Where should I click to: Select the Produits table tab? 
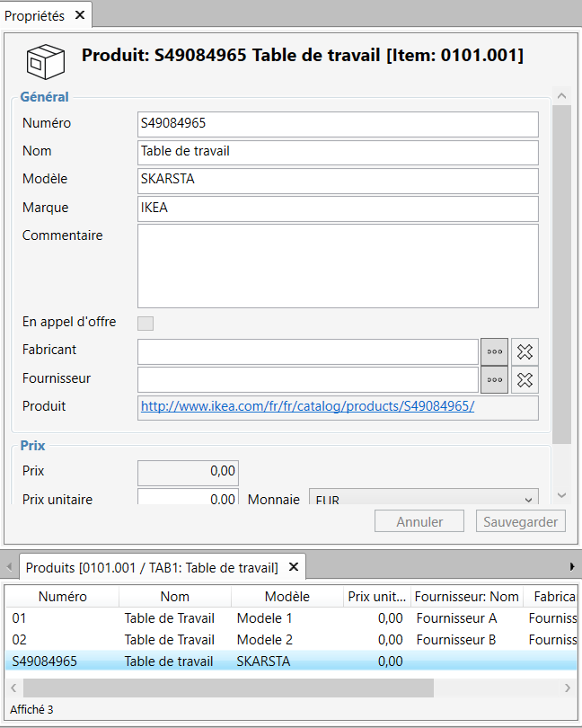[151, 567]
